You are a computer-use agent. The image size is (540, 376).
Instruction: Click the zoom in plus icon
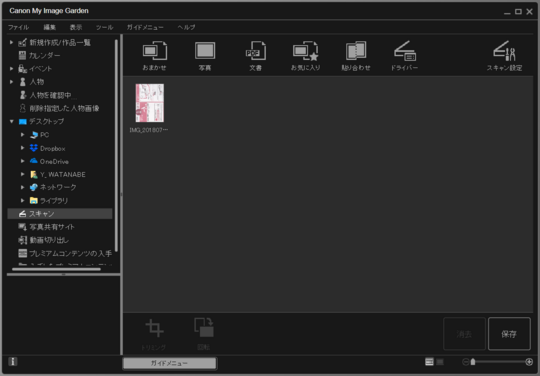click(529, 362)
